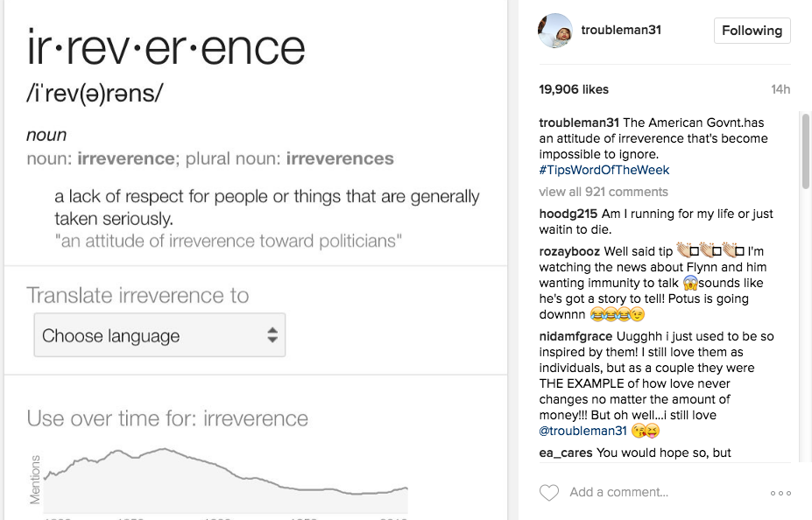Open ea_cares user profile
This screenshot has width=812, height=520.
566,453
